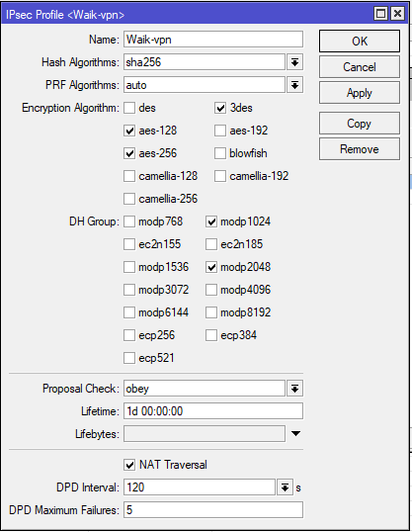The height and width of the screenshot is (532, 412).
Task: Click the Remove button
Action: [360, 149]
